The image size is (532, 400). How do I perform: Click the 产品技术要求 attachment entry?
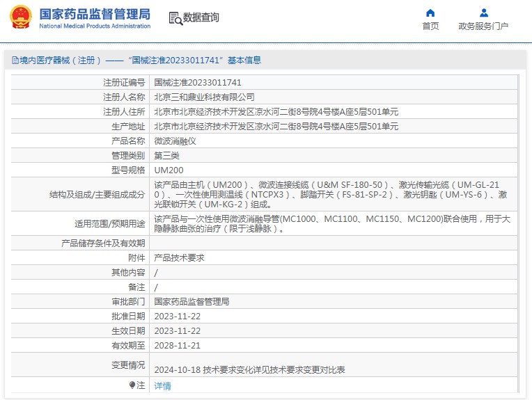click(x=179, y=257)
